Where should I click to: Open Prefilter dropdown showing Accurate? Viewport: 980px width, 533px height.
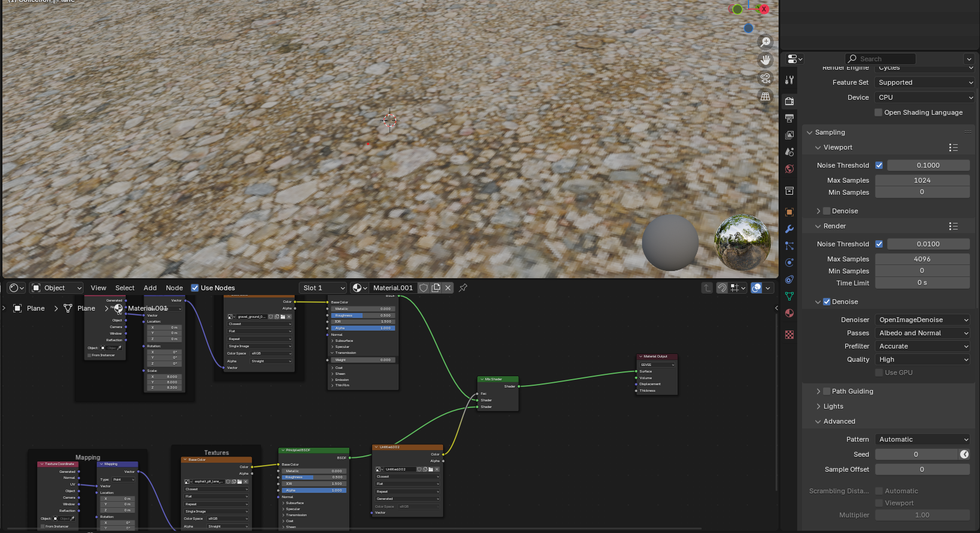point(923,346)
